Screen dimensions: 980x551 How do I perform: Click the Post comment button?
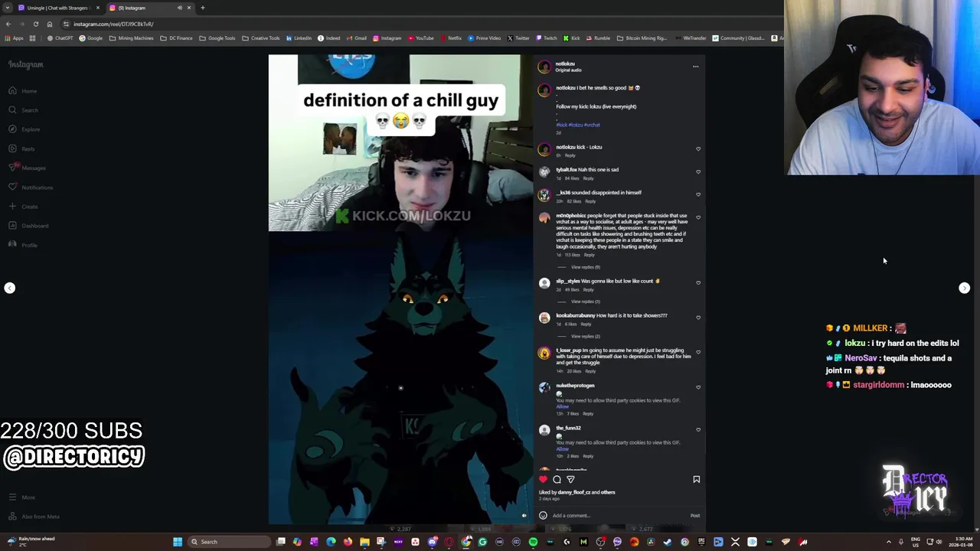694,516
